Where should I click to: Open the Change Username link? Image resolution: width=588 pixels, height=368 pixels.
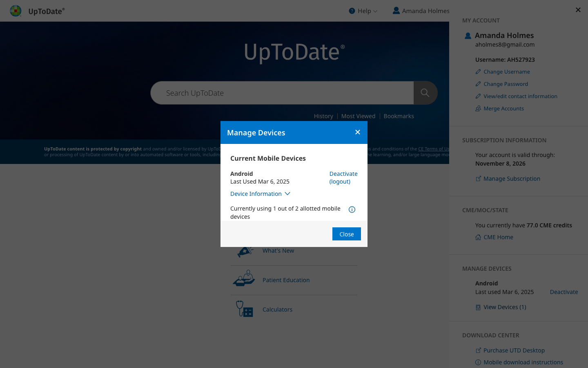pyautogui.click(x=507, y=72)
